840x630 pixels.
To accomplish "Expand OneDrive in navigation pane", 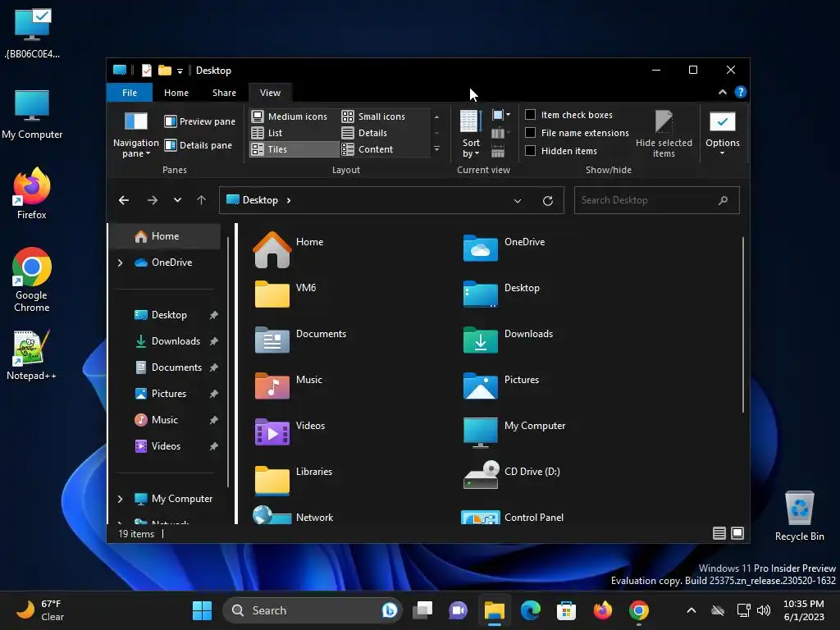I will click(x=120, y=262).
